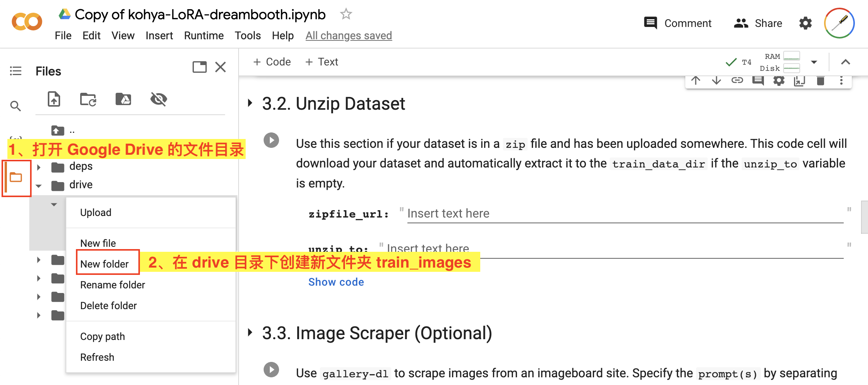Toggle hidden files visibility in Files
Viewport: 868px width, 385px height.
point(158,99)
